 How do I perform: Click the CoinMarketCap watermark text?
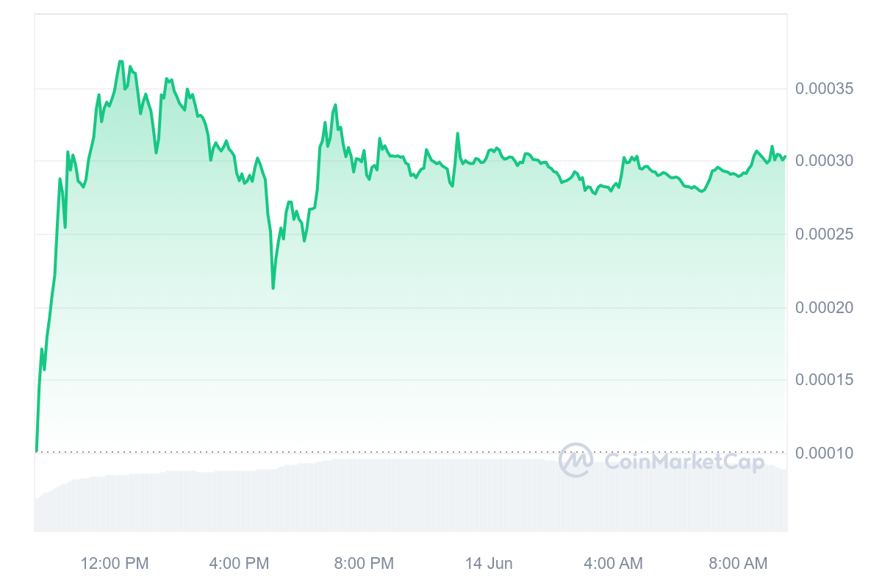pos(684,461)
